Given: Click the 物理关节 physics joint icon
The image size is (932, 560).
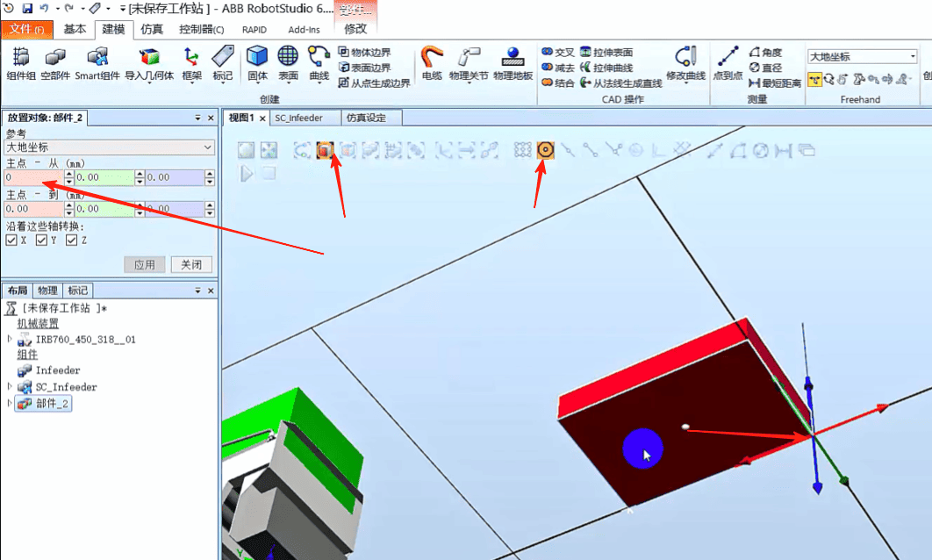Looking at the screenshot, I should (469, 63).
